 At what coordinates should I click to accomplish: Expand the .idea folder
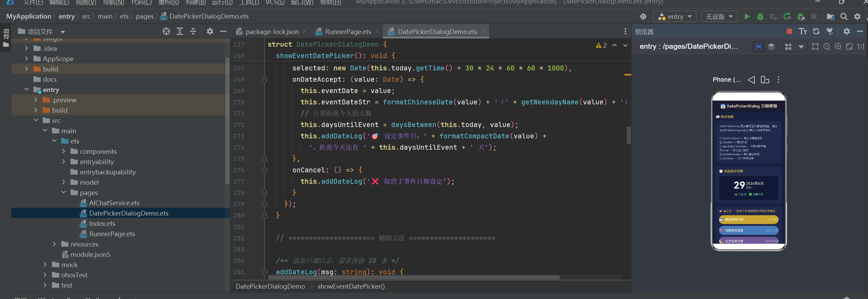pos(26,48)
